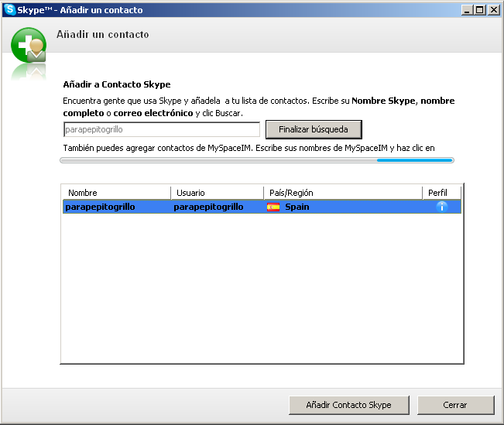Maximize the Skype add contact window
The width and height of the screenshot is (504, 425).
(480, 10)
